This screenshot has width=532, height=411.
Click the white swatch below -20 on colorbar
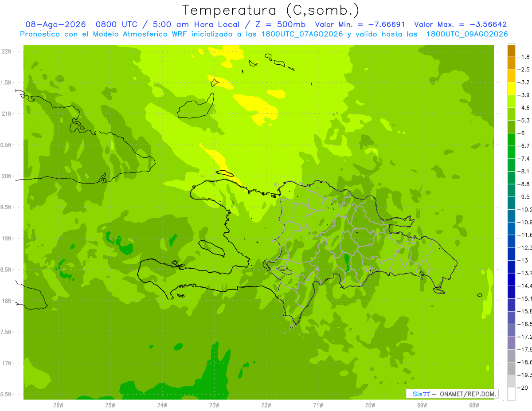click(511, 394)
